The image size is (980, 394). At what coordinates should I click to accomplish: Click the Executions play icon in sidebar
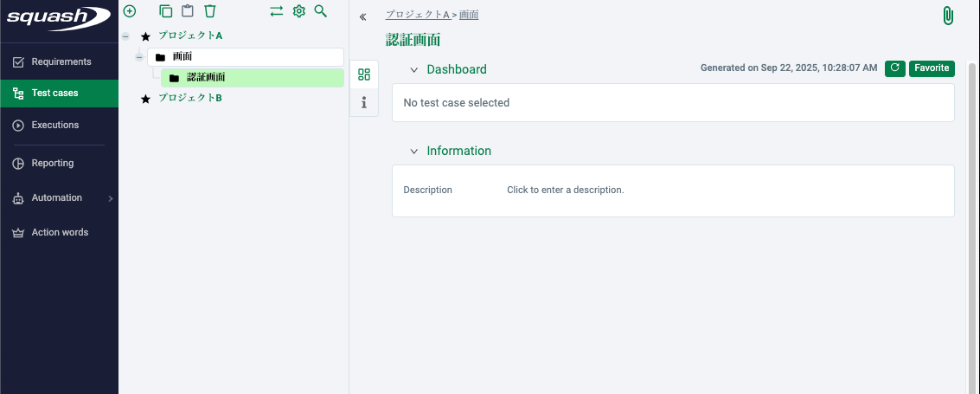tap(19, 125)
